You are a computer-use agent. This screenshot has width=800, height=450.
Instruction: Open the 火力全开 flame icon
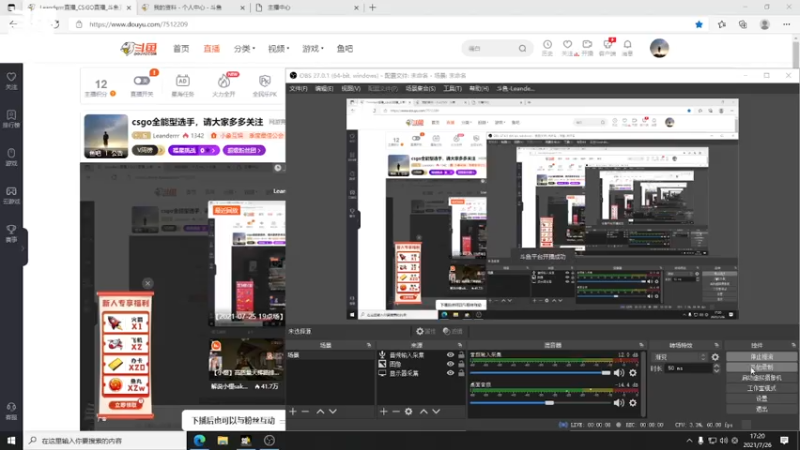[224, 85]
